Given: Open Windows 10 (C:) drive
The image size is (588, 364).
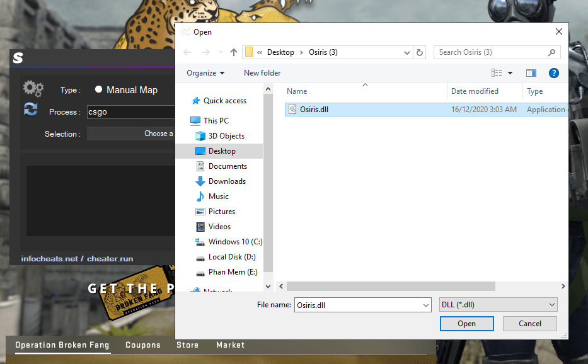Looking at the screenshot, I should click(x=229, y=242).
